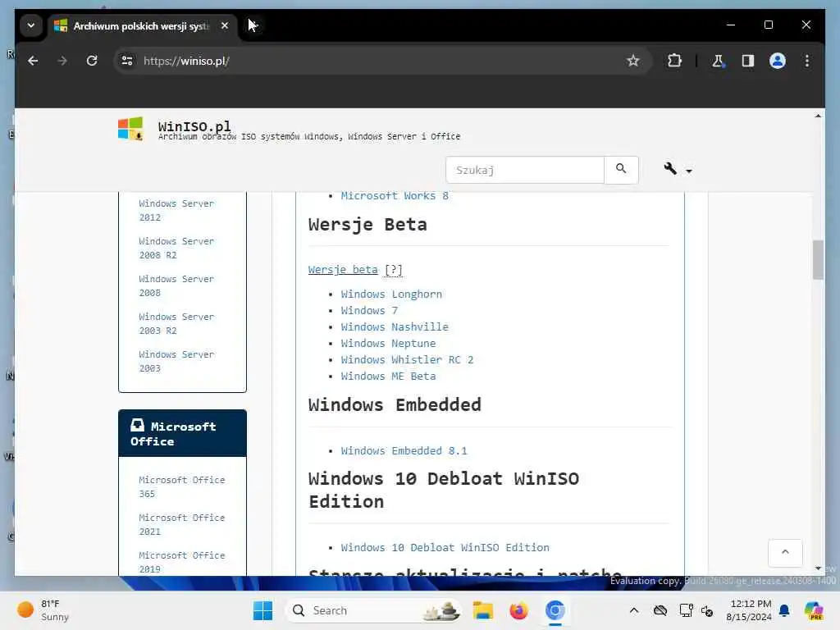Image resolution: width=840 pixels, height=630 pixels.
Task: Click Wersje beta underlined link
Action: click(x=343, y=269)
